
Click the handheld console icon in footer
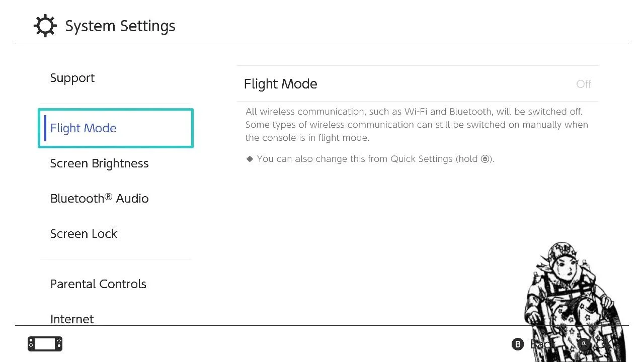coord(45,344)
